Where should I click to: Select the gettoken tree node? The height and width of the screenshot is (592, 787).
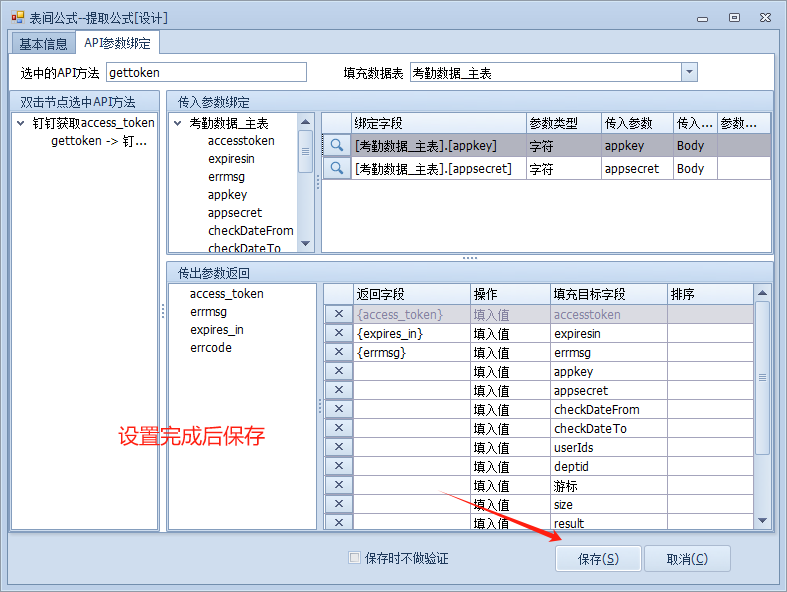tap(99, 141)
